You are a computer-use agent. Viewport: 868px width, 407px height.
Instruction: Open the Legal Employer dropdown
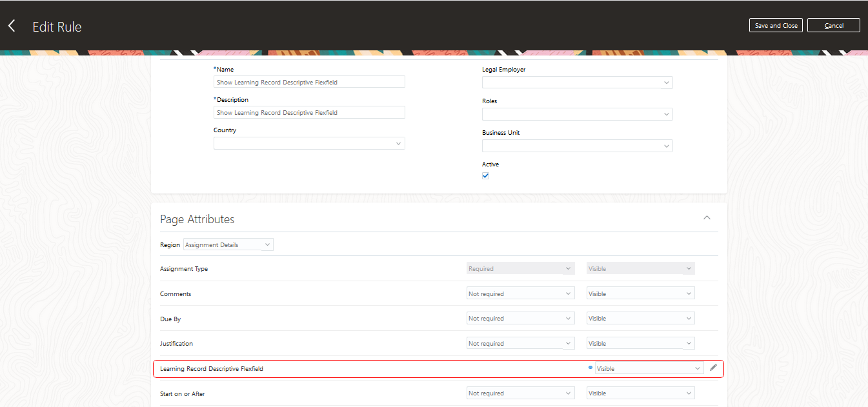click(x=577, y=83)
